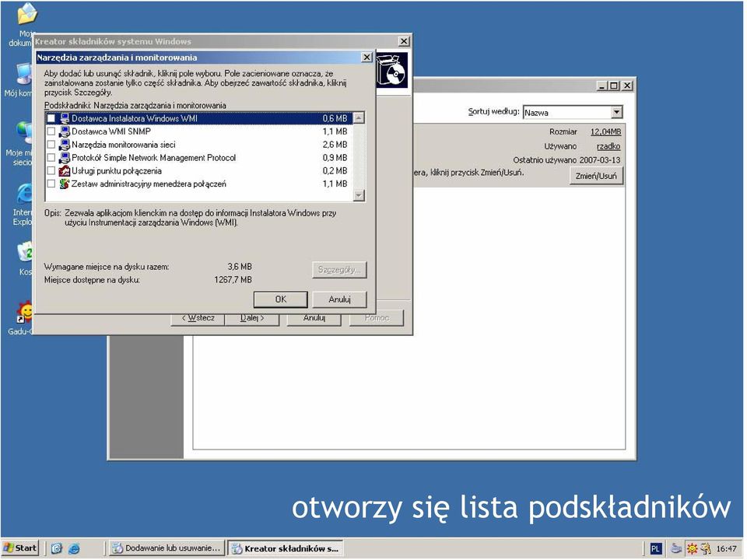Click the Protokół Simple Network Management Protocol icon
This screenshot has height=560, width=747.
[65, 158]
